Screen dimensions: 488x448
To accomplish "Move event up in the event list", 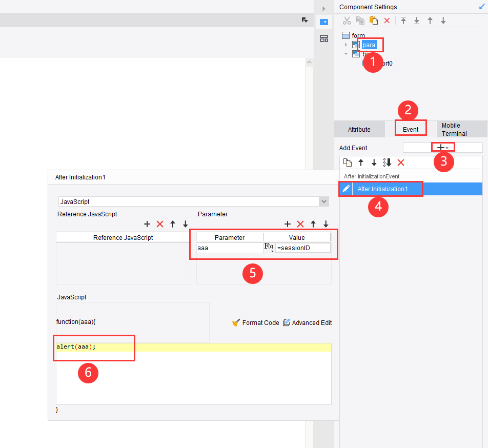I will click(361, 162).
